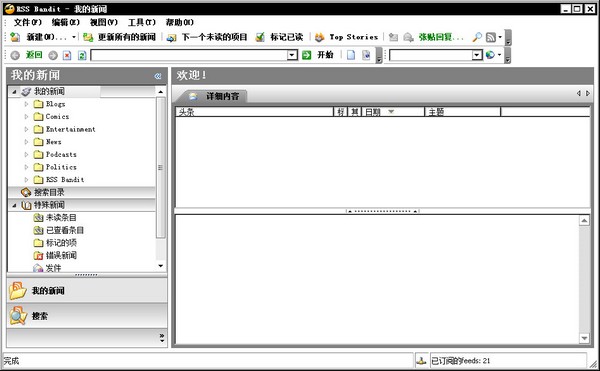The image size is (600, 371).
Task: Open the View (视图) menu
Action: click(104, 22)
